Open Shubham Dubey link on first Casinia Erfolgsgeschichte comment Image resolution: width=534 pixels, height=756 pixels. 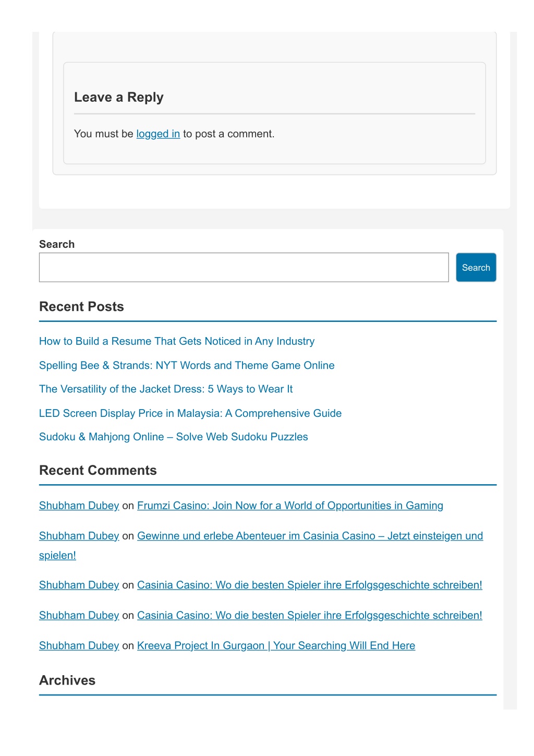tap(79, 585)
